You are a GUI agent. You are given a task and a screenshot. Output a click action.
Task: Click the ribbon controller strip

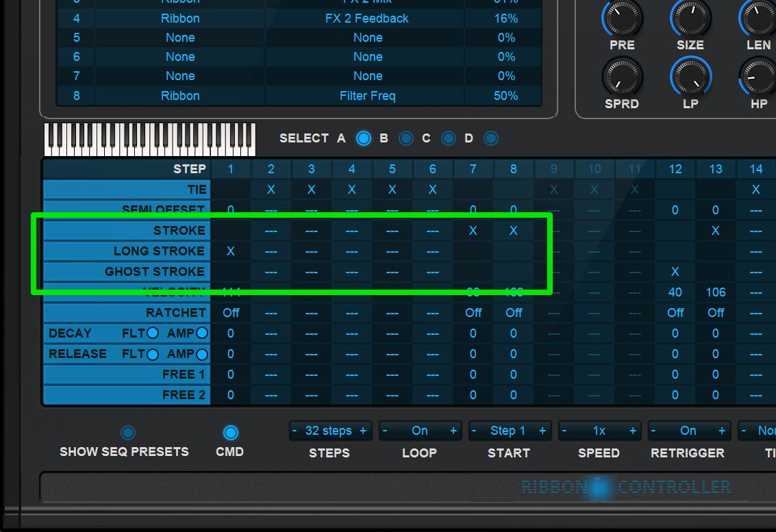408,487
